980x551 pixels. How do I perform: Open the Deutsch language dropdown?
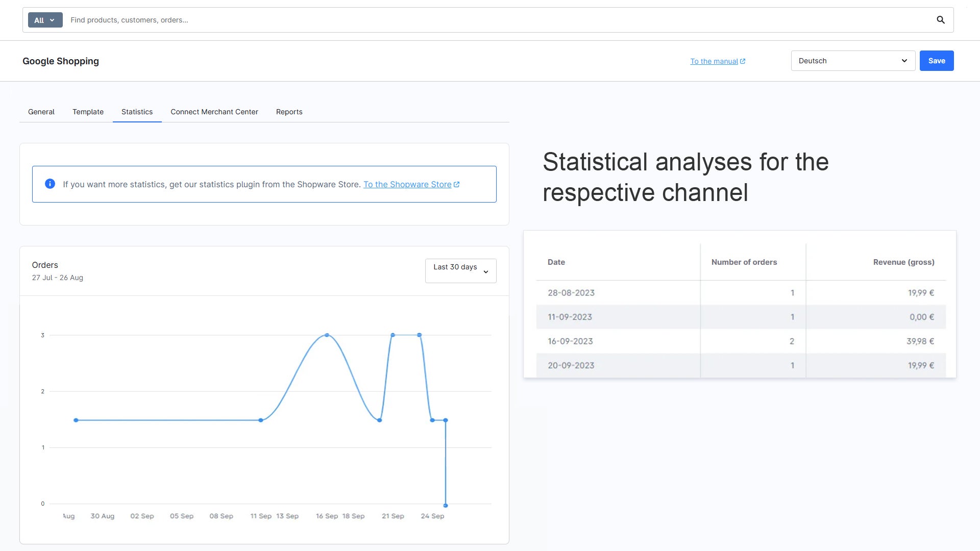coord(853,61)
